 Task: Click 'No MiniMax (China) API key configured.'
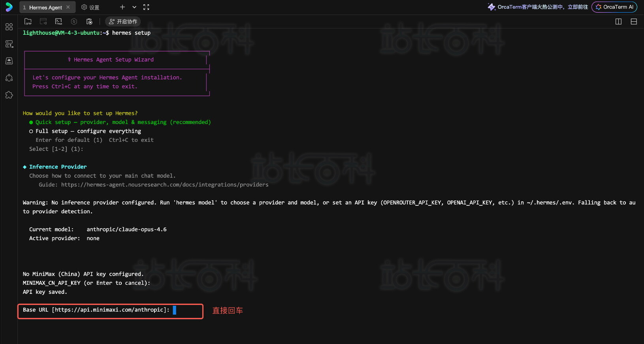coord(83,274)
